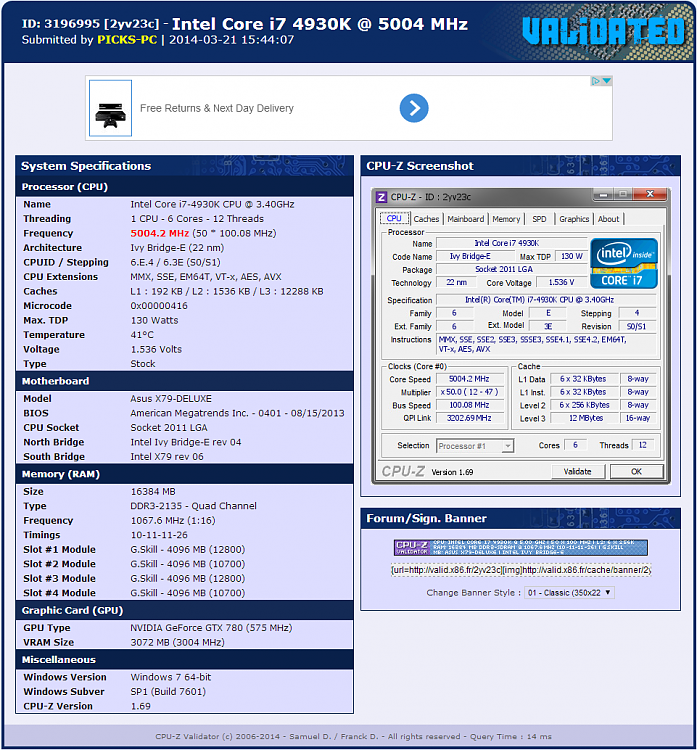
Task: Click the Threads '12' field in CPU-Z
Action: (x=642, y=445)
